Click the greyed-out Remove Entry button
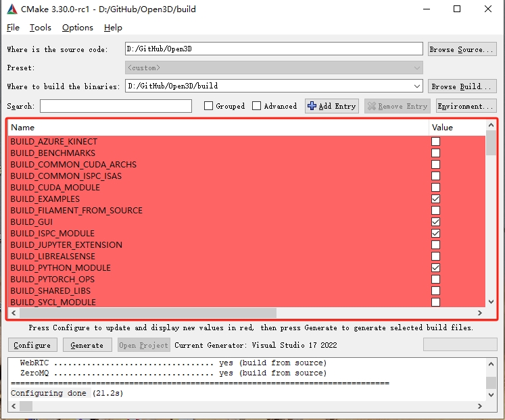Image resolution: width=505 pixels, height=420 pixels. (398, 106)
